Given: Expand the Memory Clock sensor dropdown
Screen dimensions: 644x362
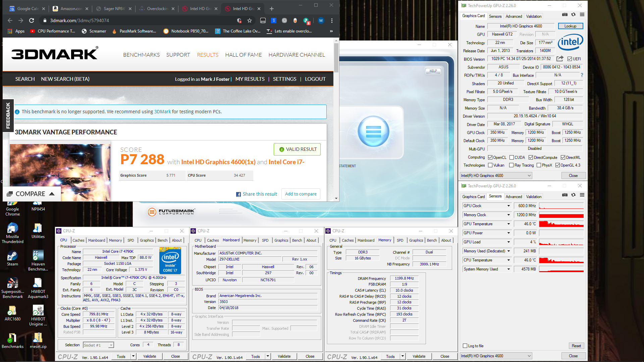Looking at the screenshot, I should point(508,215).
